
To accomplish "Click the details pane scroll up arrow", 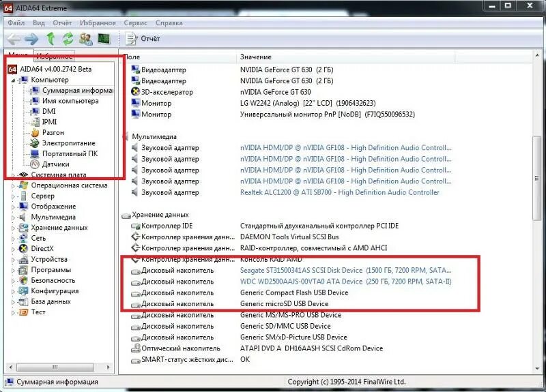I will click(x=537, y=56).
